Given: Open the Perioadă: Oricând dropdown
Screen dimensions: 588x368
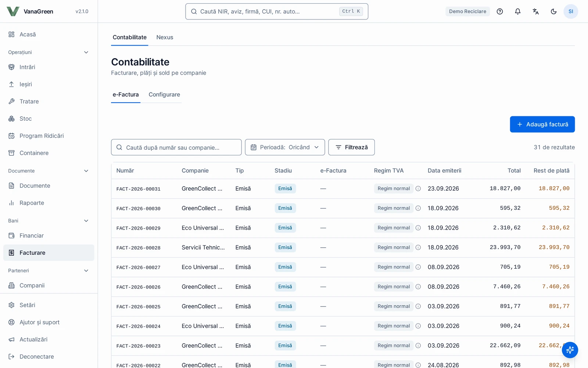Looking at the screenshot, I should (285, 147).
